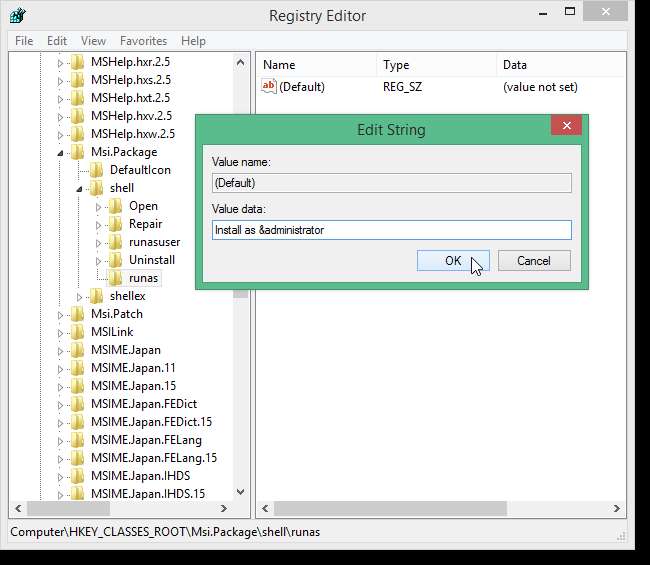
Task: Click values pane horizontal scroll right arrow
Action: 616,508
